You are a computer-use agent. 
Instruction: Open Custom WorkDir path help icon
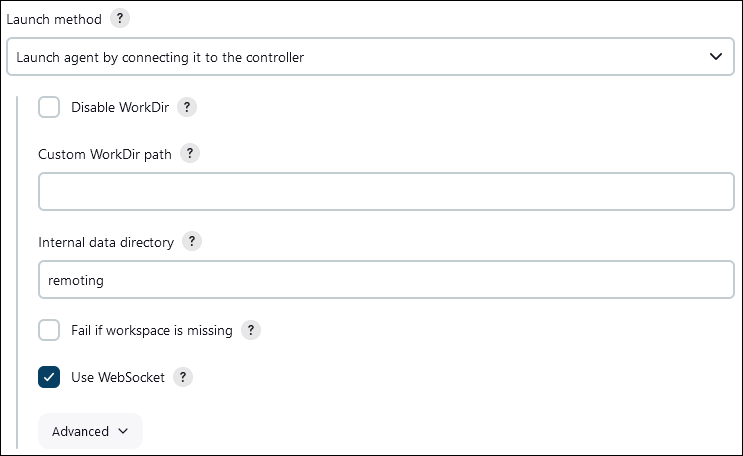point(190,154)
